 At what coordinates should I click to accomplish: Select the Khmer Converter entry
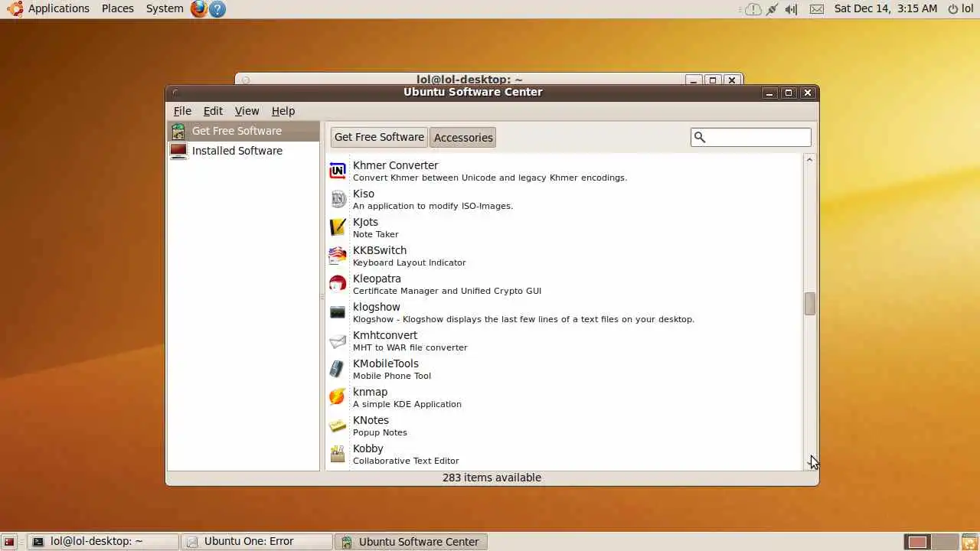pos(564,171)
